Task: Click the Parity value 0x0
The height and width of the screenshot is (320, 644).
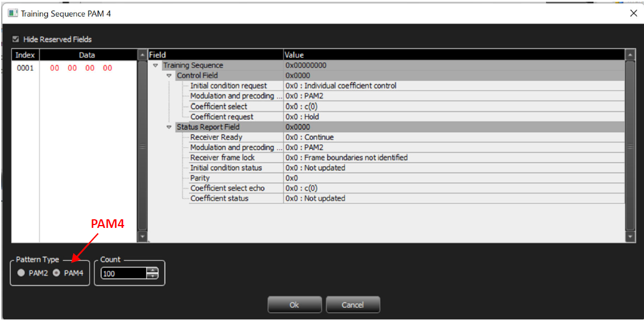Action: [291, 178]
